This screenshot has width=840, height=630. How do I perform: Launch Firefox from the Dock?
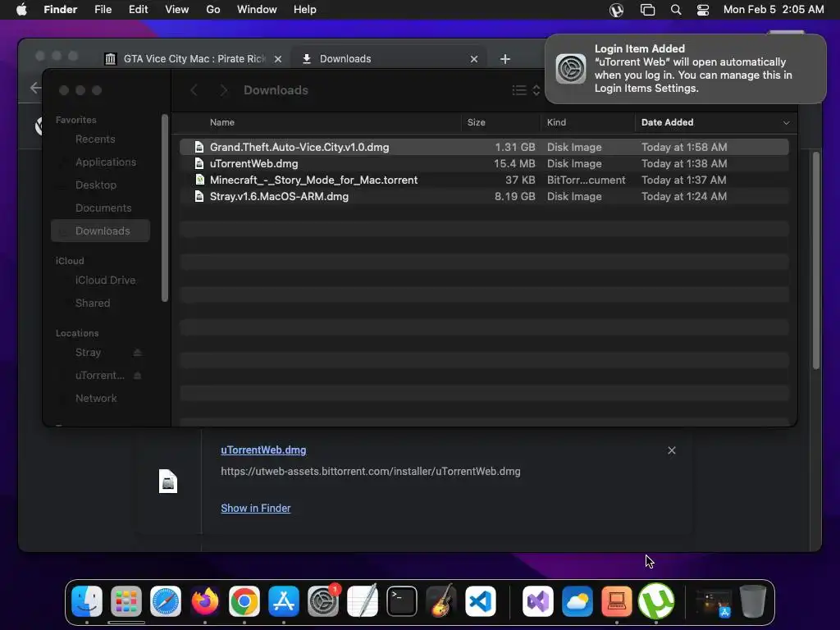coord(205,601)
